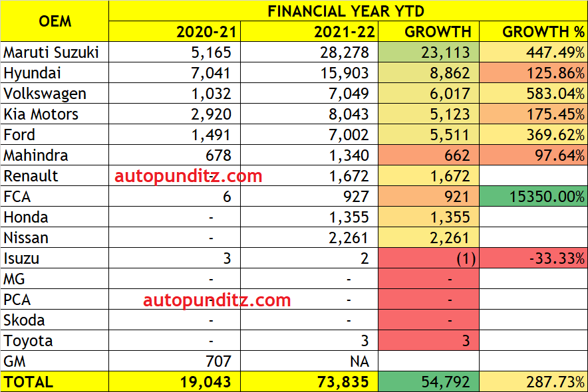Select the FCA row label
The image size is (588, 392).
pos(55,196)
